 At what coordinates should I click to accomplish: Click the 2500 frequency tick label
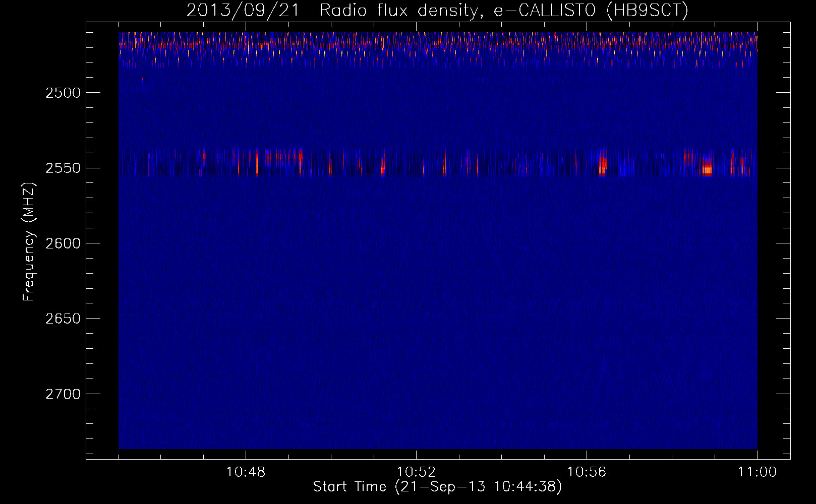[x=63, y=93]
